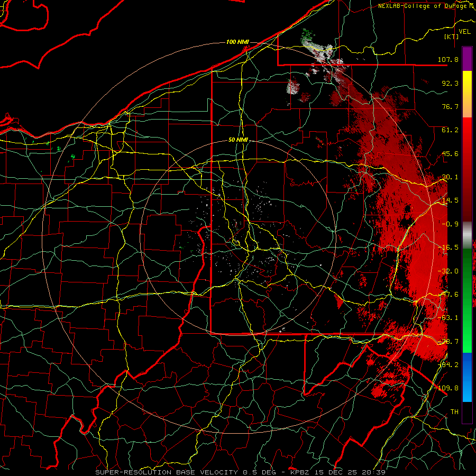Image resolution: width=476 pixels, height=476 pixels.
Task: Click the purple segment of the color bar
Action: click(467, 59)
